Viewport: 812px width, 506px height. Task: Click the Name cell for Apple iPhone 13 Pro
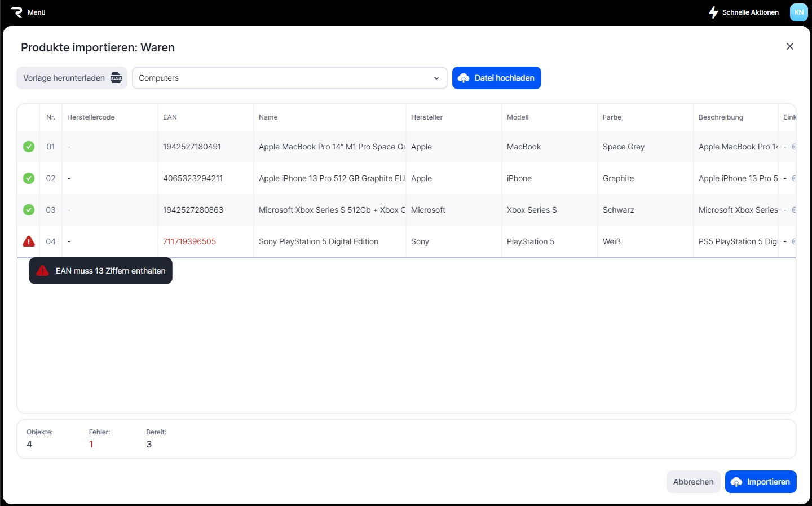pos(332,178)
